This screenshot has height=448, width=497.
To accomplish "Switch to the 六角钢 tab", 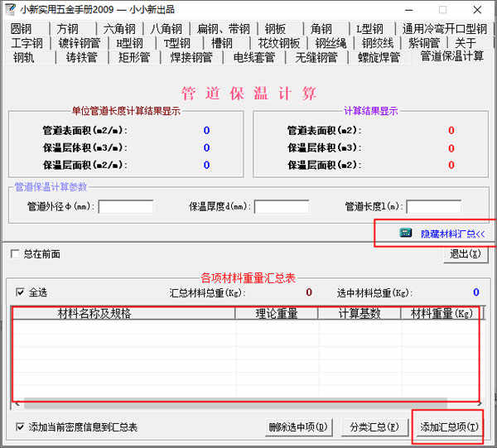I will click(119, 29).
